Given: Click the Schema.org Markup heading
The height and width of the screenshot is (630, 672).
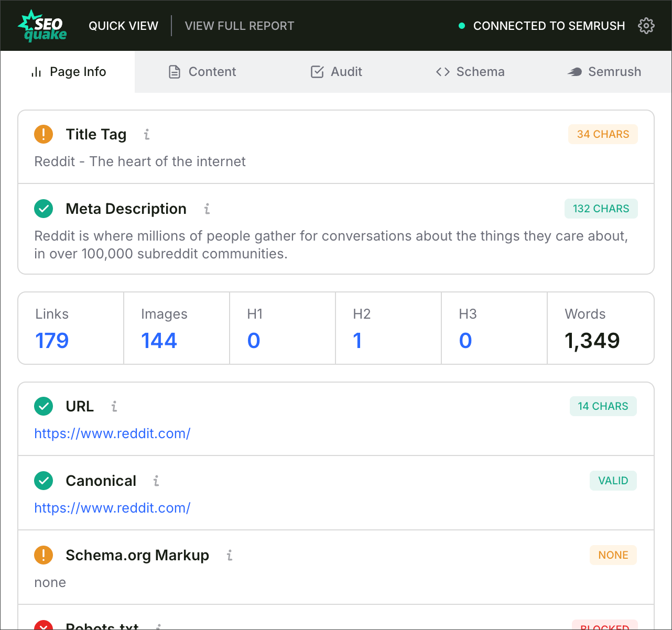Looking at the screenshot, I should [x=137, y=555].
